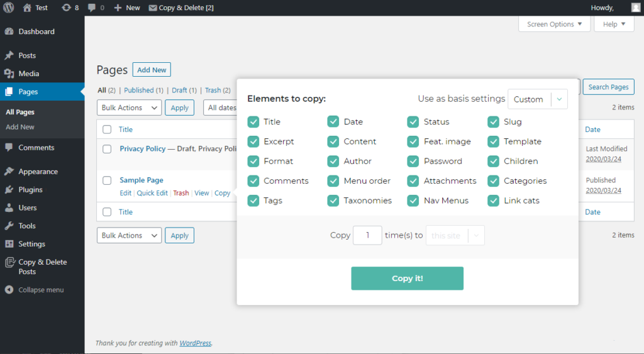Click the Dashboard gauge icon in the sidebar
Viewport: 644px width, 354px height.
pyautogui.click(x=9, y=31)
